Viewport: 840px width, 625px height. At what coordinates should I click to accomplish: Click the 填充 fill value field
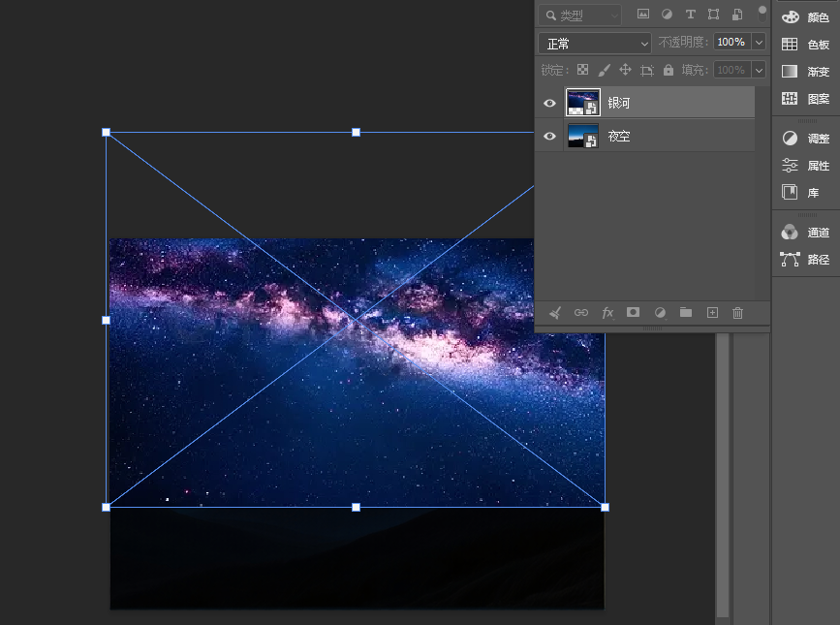(x=731, y=70)
